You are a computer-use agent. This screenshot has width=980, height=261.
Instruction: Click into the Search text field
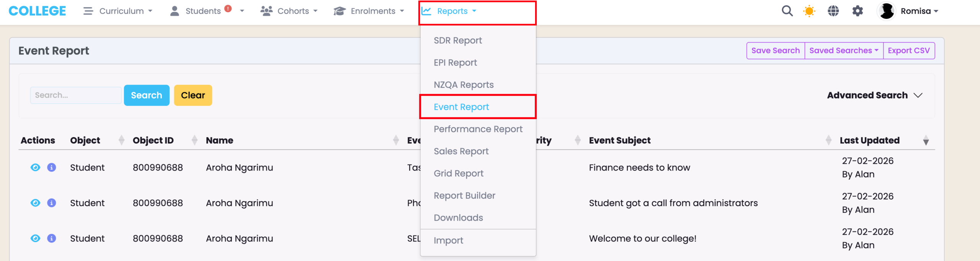[76, 95]
